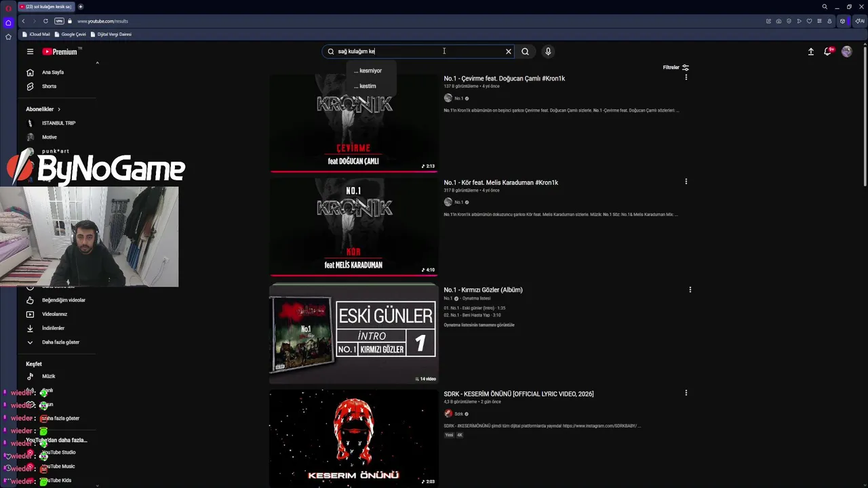
Task: Go back with the browser back arrow
Action: [x=23, y=21]
